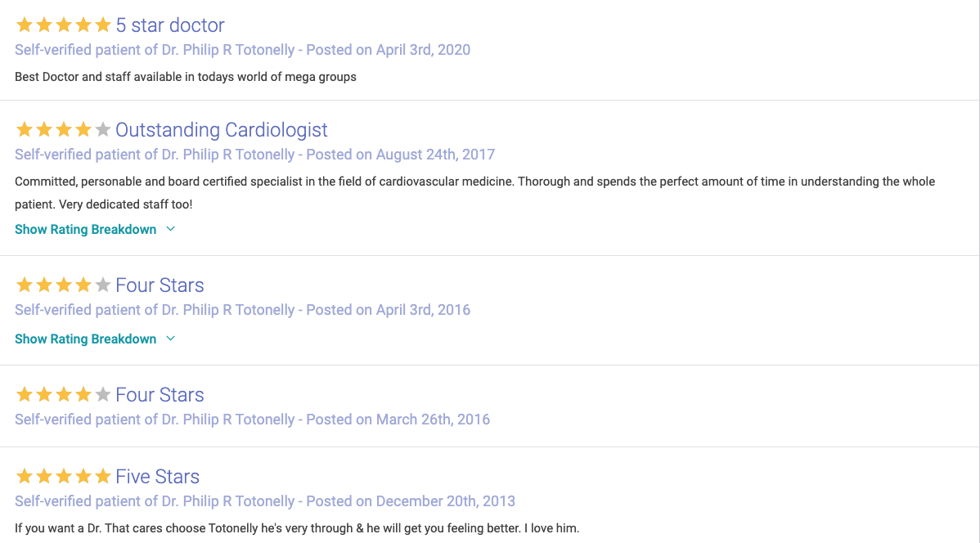Click the fifth gold star beside 5 star doctor
This screenshot has height=543, width=980.
pyautogui.click(x=103, y=25)
